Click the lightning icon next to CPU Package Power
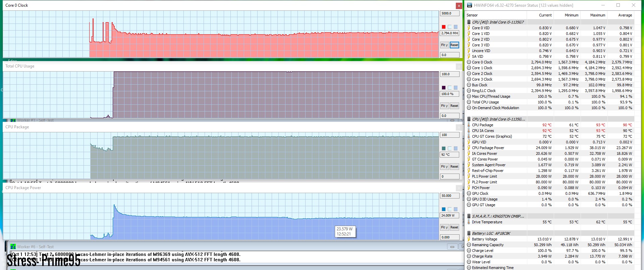Viewport: 644px width, 270px height. (x=469, y=148)
